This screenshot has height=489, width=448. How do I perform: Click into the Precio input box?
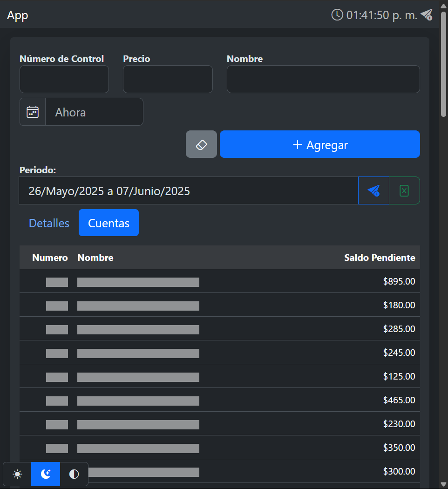click(x=168, y=79)
